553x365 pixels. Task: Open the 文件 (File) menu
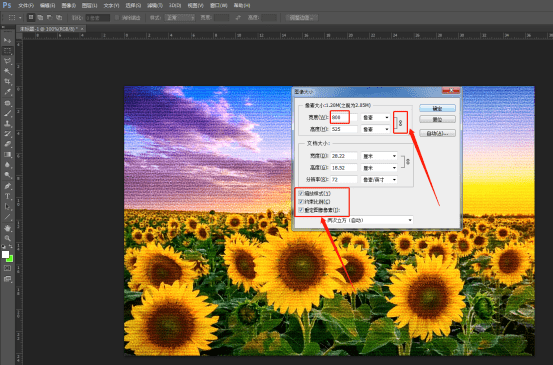click(26, 6)
